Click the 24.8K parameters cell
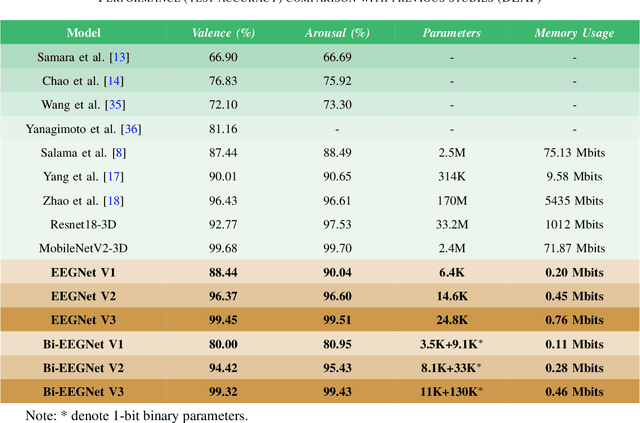This screenshot has height=423, width=640. [451, 319]
